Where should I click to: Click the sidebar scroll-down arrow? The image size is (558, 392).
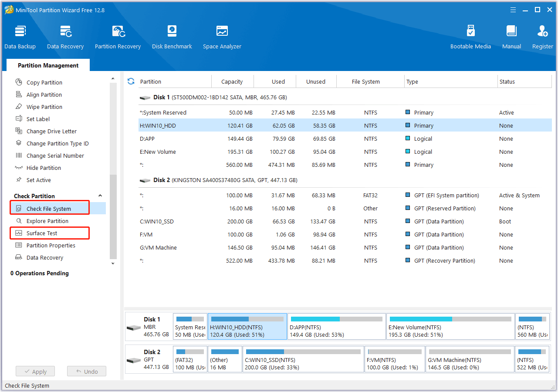tap(113, 264)
